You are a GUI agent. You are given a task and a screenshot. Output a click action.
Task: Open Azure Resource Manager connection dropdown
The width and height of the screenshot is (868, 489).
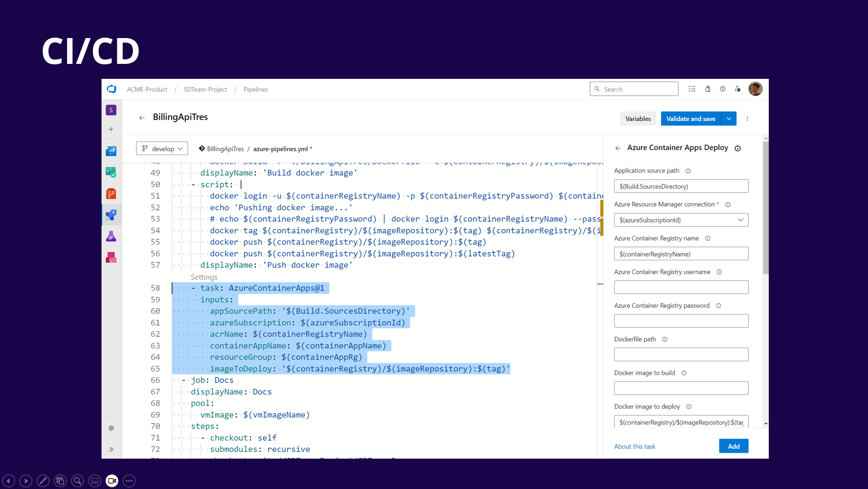[681, 220]
